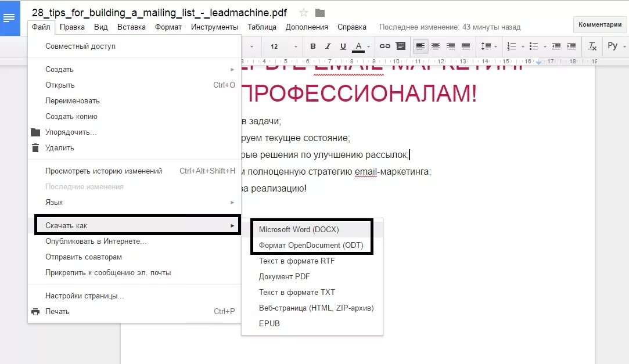Open the Дополнения menu
The height and width of the screenshot is (364, 629).
click(x=307, y=27)
